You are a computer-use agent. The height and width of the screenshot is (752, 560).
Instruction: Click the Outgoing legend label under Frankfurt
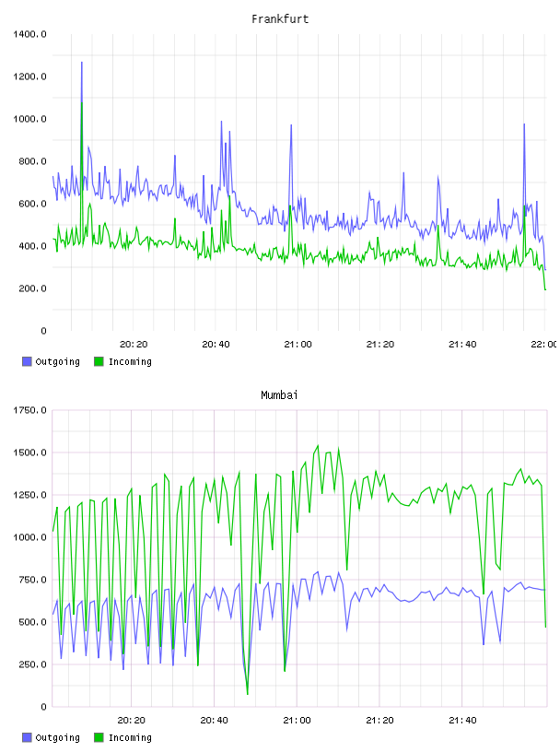tap(57, 362)
